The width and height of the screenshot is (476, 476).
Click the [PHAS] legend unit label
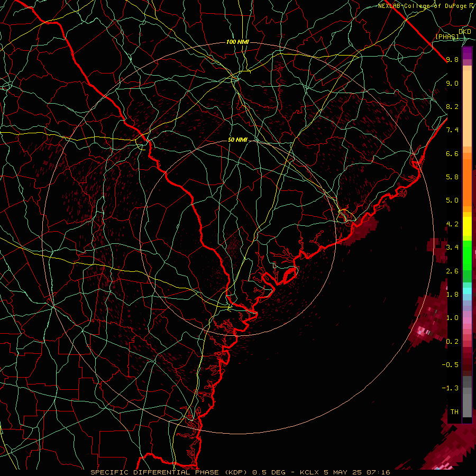pyautogui.click(x=447, y=36)
